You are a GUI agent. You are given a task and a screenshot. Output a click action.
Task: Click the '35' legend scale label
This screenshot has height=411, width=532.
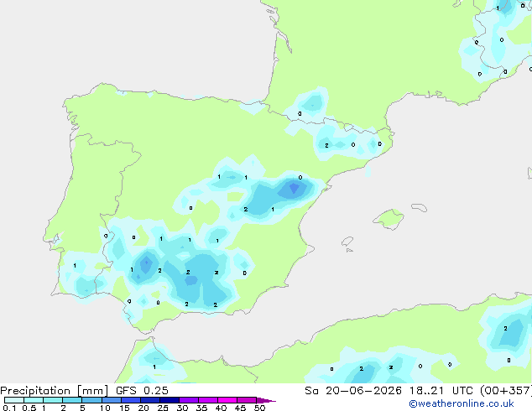click(201, 408)
